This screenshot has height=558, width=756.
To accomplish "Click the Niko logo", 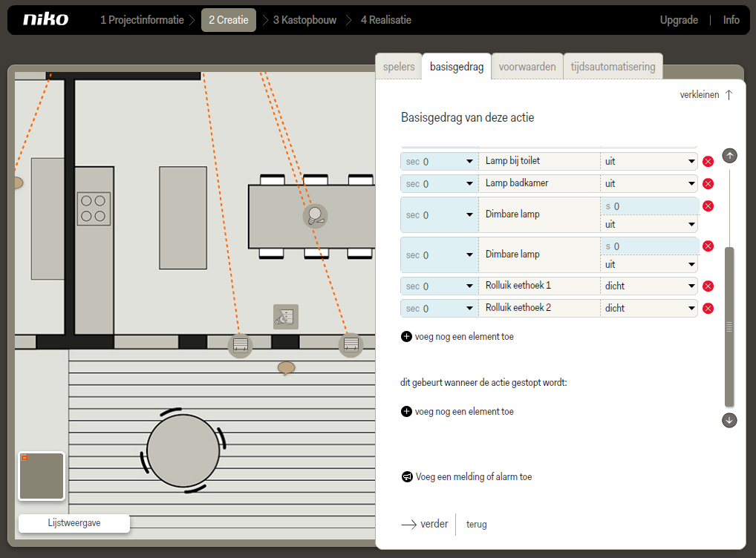I will [46, 19].
